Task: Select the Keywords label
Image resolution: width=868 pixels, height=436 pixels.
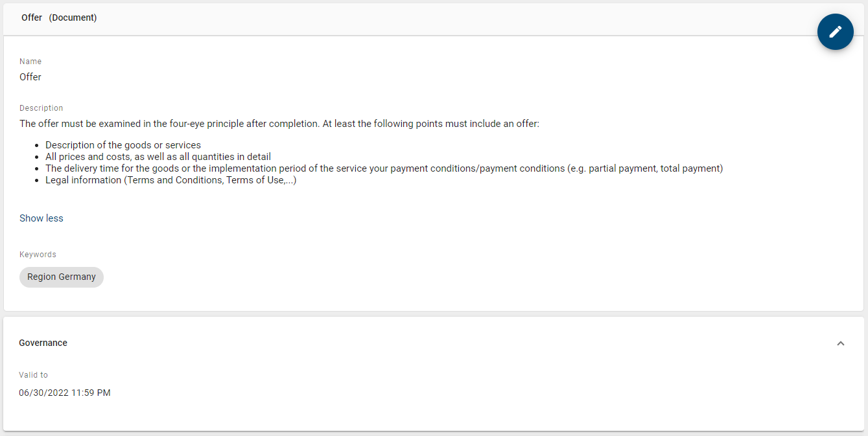Action: (x=38, y=254)
